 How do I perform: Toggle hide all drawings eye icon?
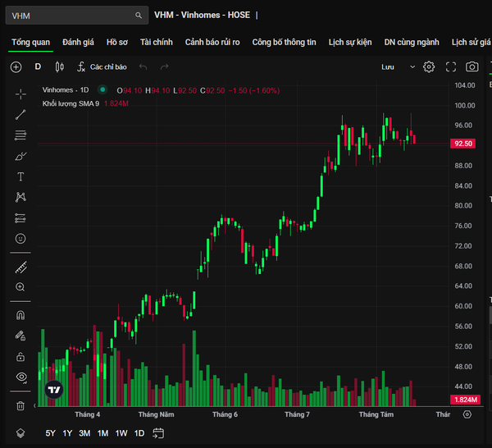click(21, 377)
